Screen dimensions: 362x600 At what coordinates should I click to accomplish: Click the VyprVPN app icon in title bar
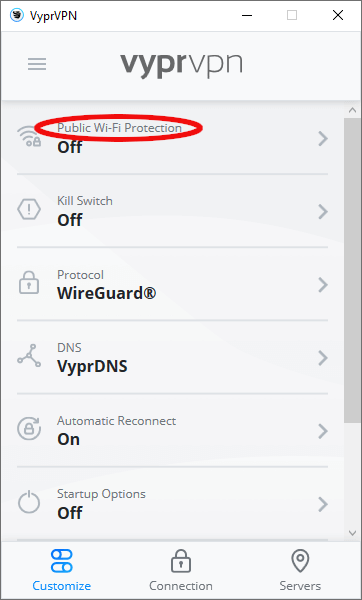pyautogui.click(x=16, y=16)
